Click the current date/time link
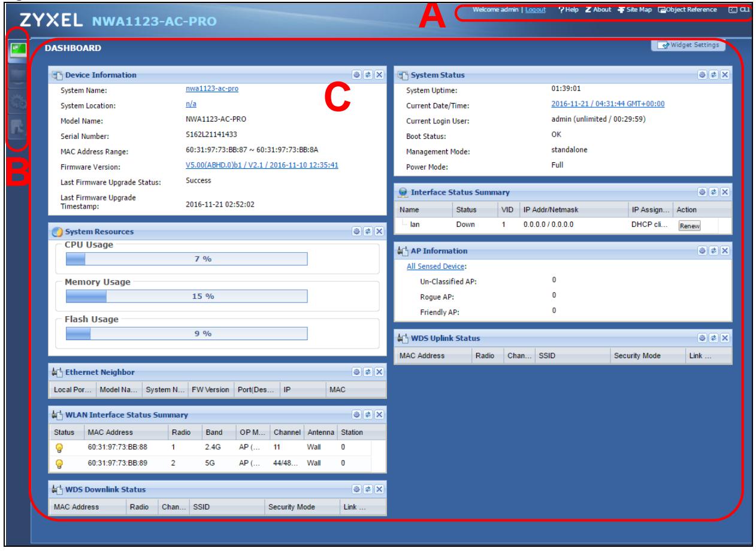 (607, 104)
